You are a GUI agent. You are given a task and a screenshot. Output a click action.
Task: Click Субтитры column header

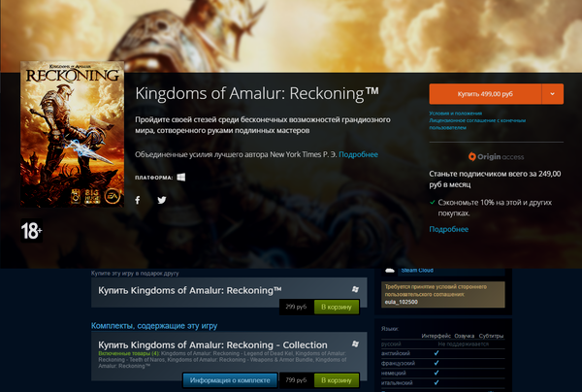pos(491,336)
